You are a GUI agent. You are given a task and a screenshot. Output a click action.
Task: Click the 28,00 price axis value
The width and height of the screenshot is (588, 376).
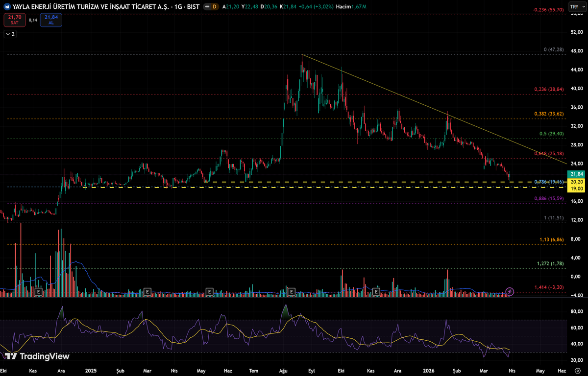click(x=576, y=145)
